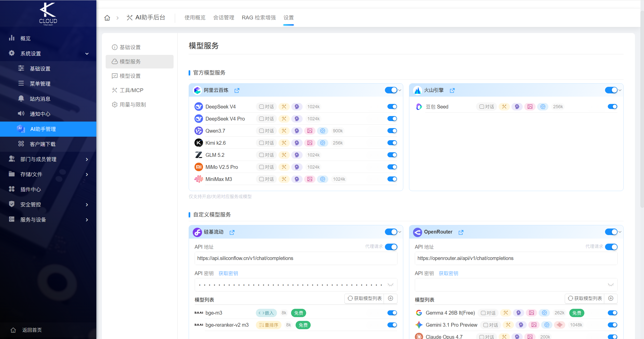Click the Gemini 3.1 Pro Preview logo

point(419,325)
